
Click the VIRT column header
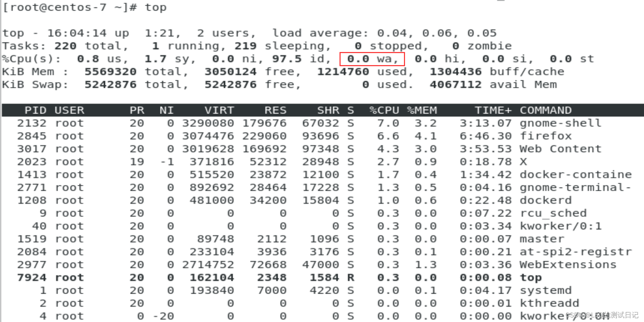click(x=219, y=110)
